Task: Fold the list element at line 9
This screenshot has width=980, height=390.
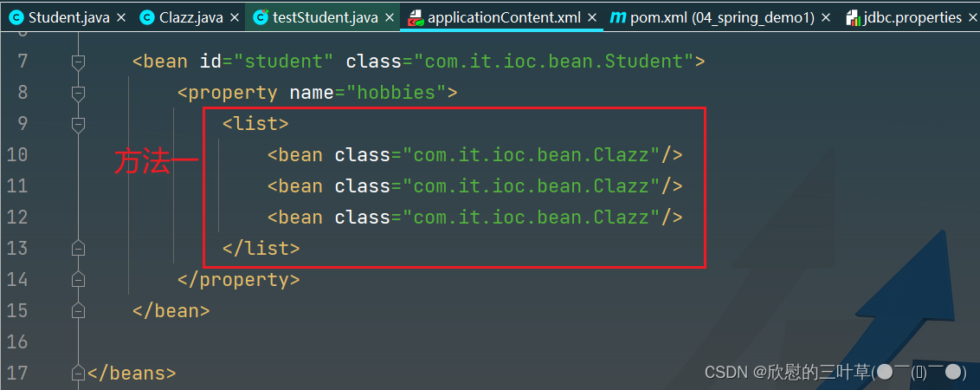Action: point(79,124)
